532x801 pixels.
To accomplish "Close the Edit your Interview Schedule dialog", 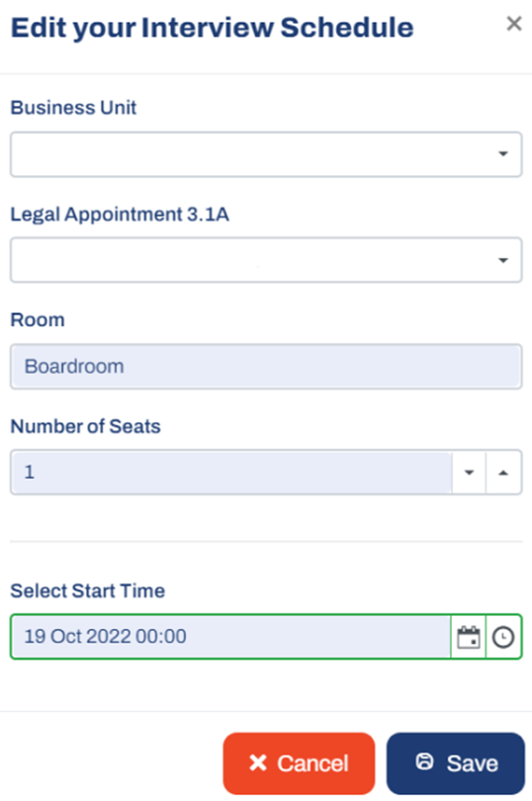I will coord(513,24).
